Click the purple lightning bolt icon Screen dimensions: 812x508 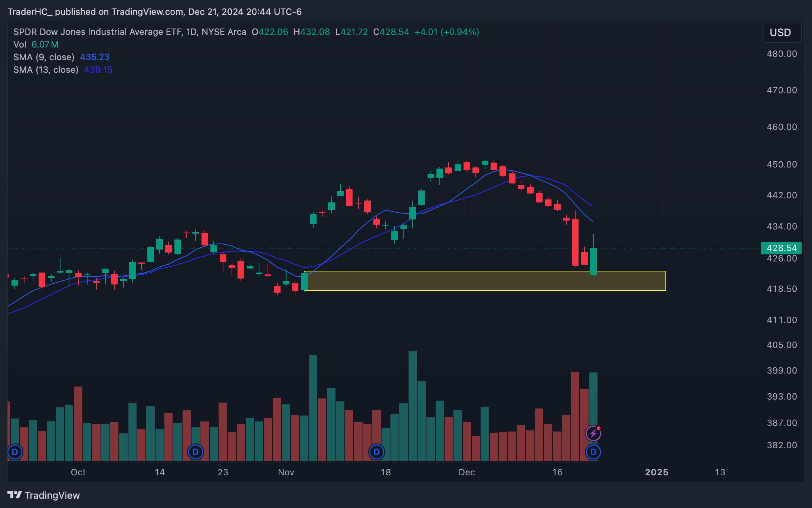tap(593, 433)
